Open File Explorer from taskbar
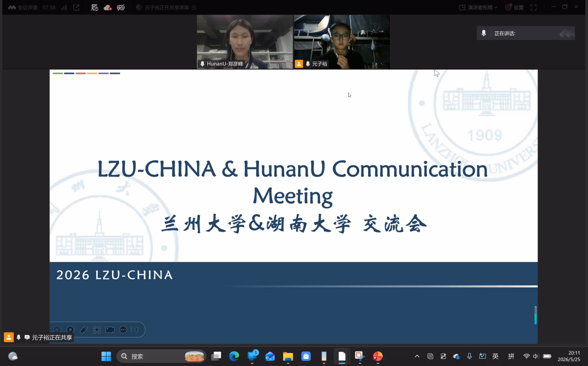588x366 pixels. tap(288, 356)
